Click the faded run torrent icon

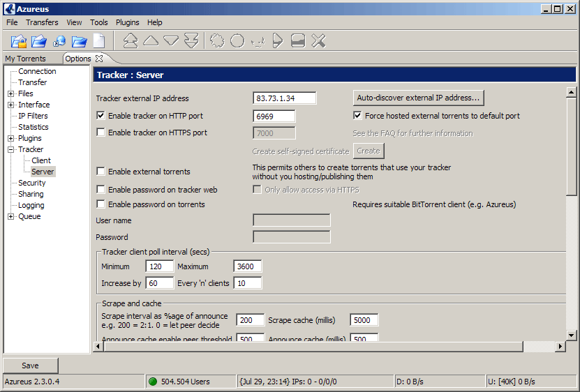tap(258, 41)
